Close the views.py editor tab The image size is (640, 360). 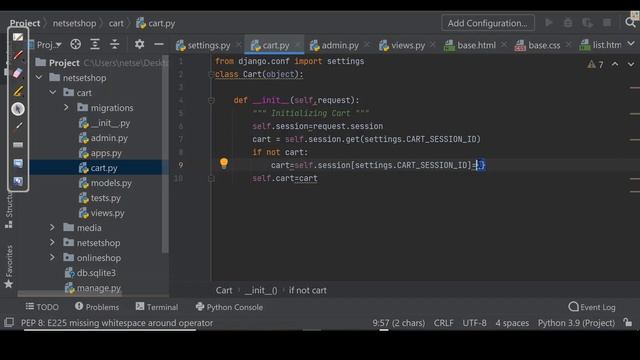click(433, 45)
